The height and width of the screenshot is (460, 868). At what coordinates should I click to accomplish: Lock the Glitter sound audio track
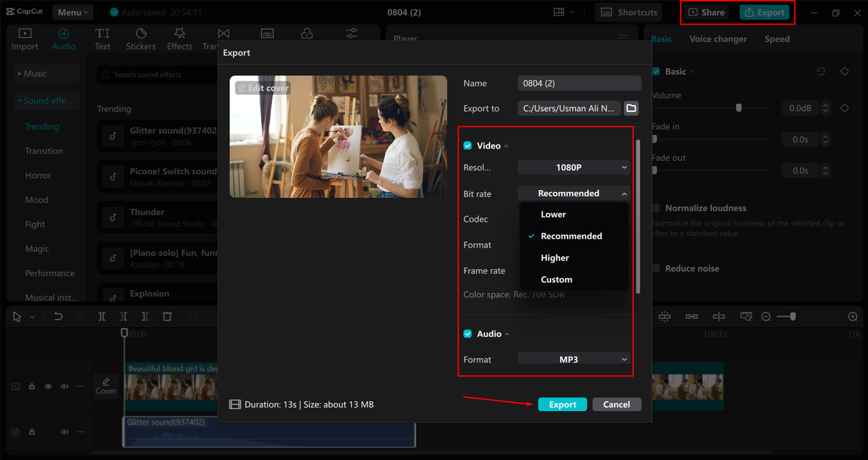[32, 432]
